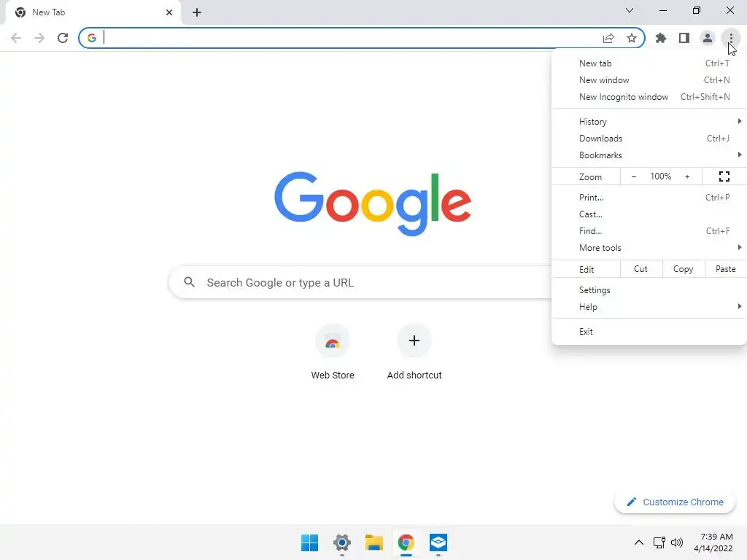Expand the History submenu
The image size is (747, 560).
click(649, 122)
